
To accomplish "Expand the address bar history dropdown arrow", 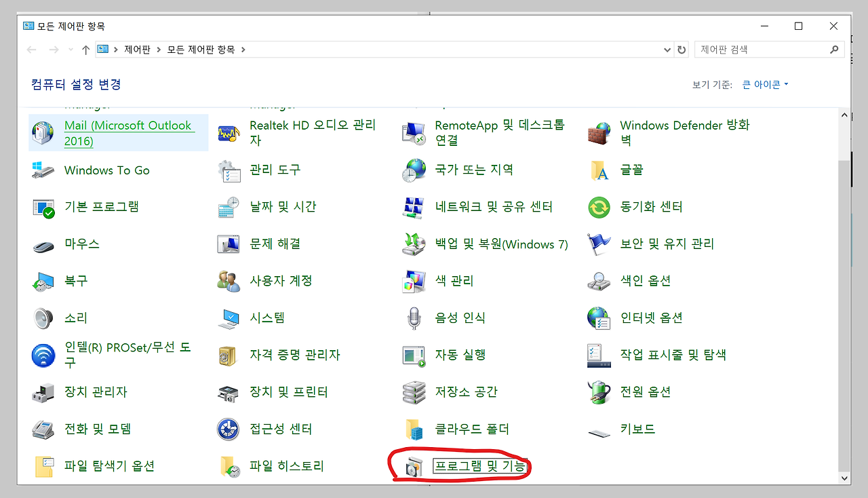I will 667,50.
